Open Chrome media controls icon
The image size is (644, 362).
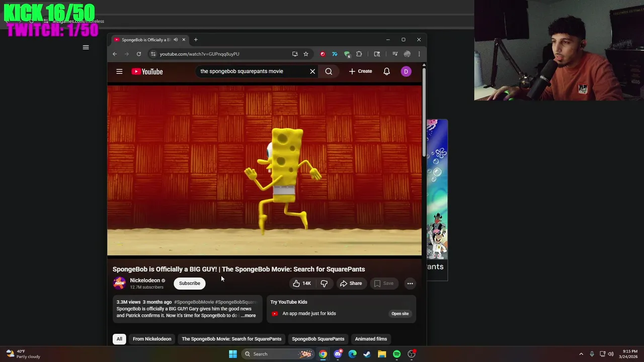(x=395, y=54)
